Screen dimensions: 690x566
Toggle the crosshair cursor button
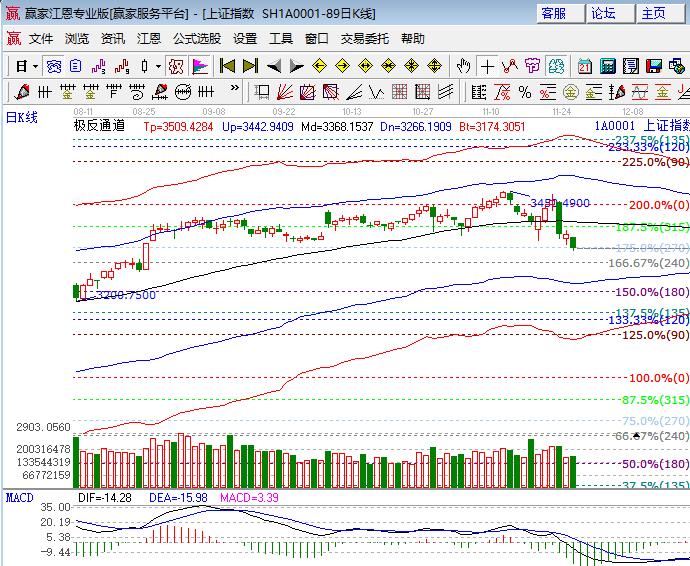click(487, 66)
